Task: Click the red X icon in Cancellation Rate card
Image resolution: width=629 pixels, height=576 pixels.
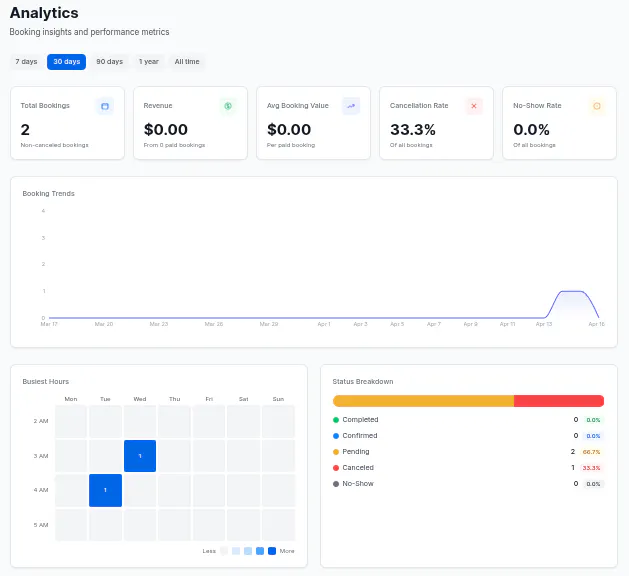Action: [474, 106]
